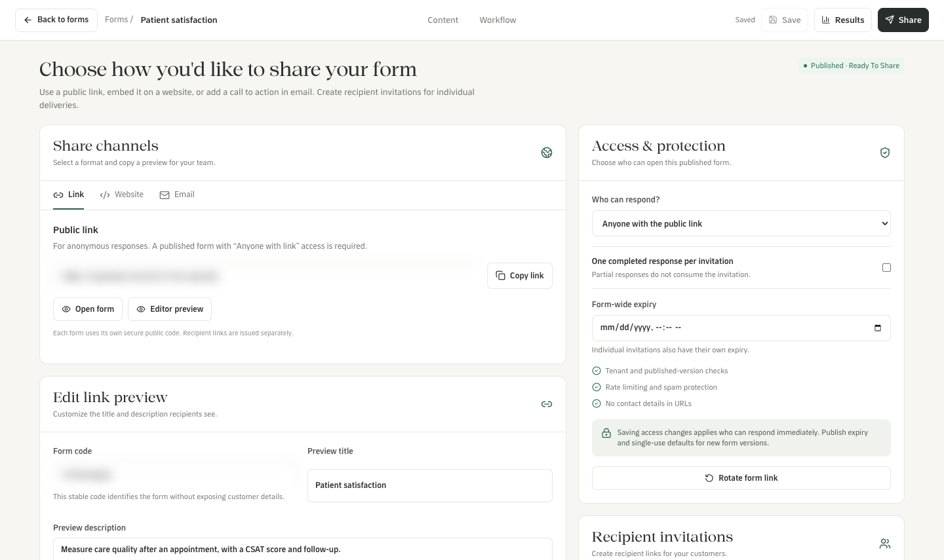Click the check icon beside Rate limiting
944x560 pixels.
click(597, 387)
